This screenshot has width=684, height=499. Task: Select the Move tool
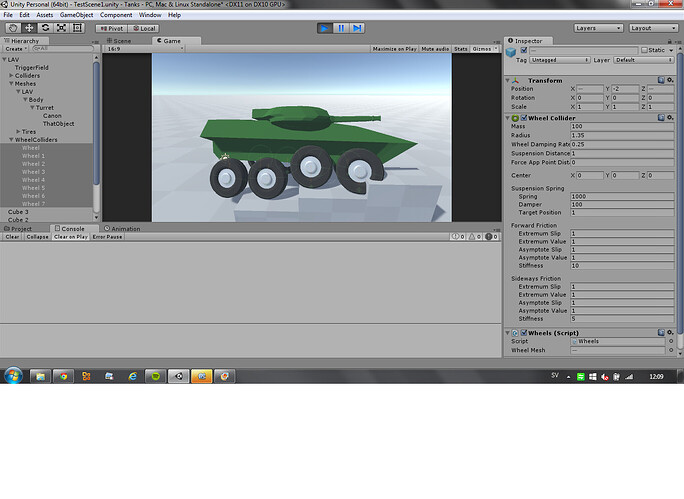click(28, 28)
